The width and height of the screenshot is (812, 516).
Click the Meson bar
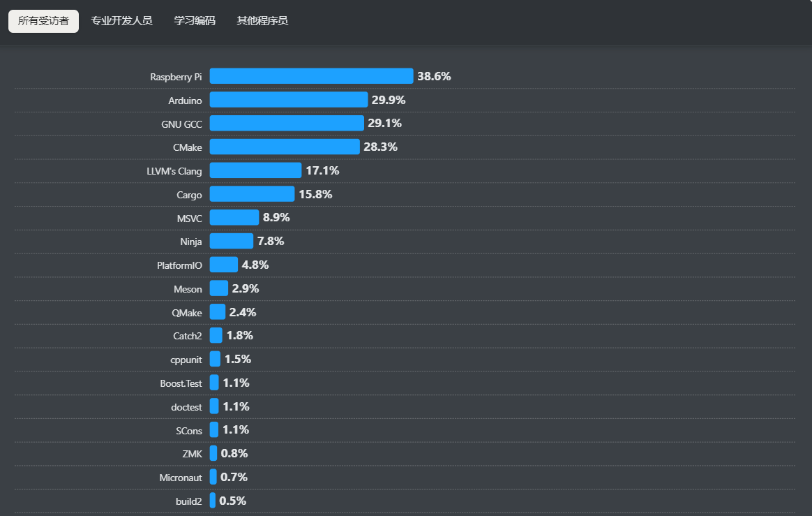tap(219, 288)
